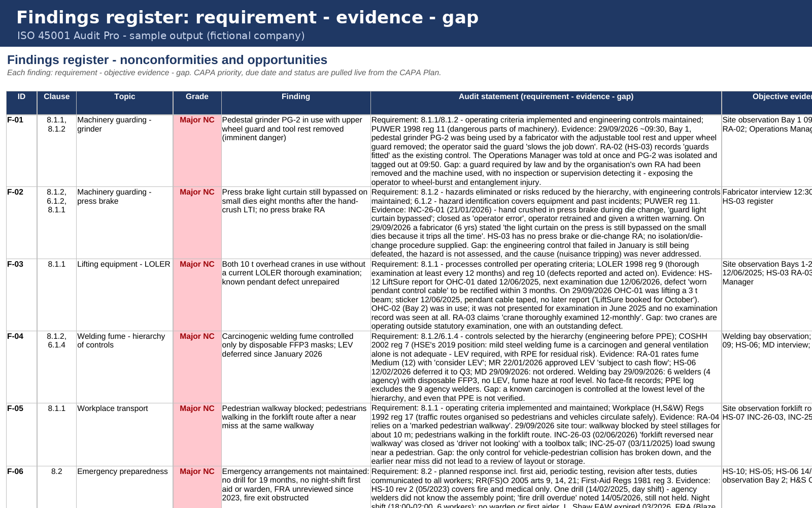This screenshot has height=508, width=812.
Task: Click the 'nonconformities and opportunities' section heading
Action: [x=167, y=60]
